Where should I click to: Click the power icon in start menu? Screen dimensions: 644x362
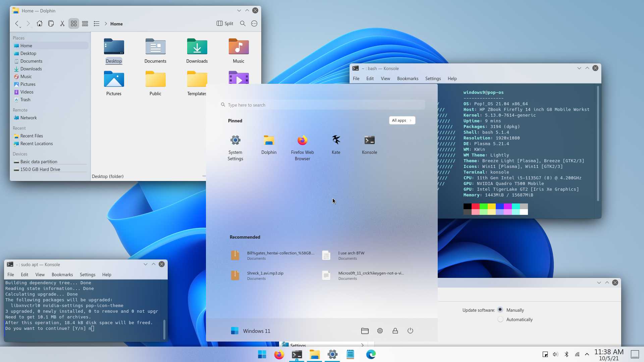click(410, 331)
